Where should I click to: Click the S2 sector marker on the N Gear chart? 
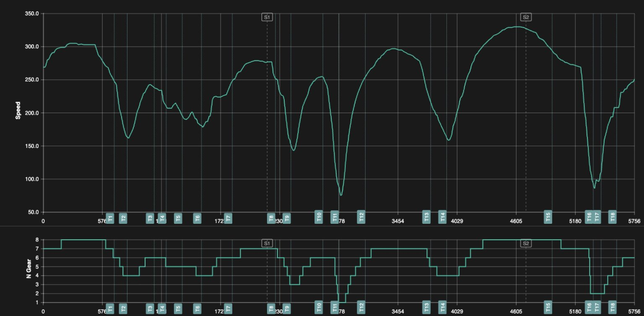(x=526, y=243)
